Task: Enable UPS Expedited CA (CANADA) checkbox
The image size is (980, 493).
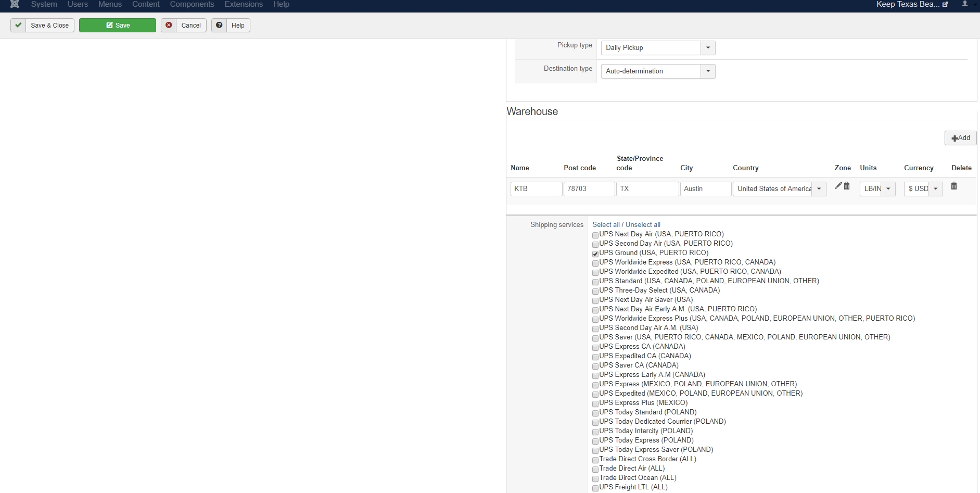Action: (595, 357)
